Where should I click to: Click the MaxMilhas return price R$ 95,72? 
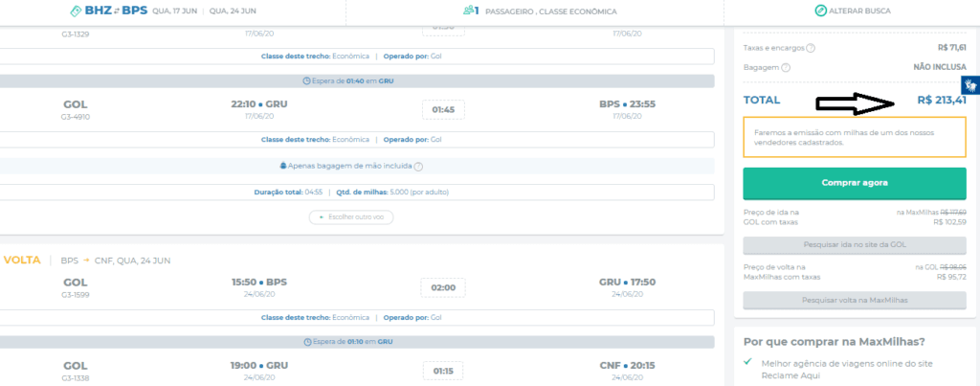tap(952, 277)
